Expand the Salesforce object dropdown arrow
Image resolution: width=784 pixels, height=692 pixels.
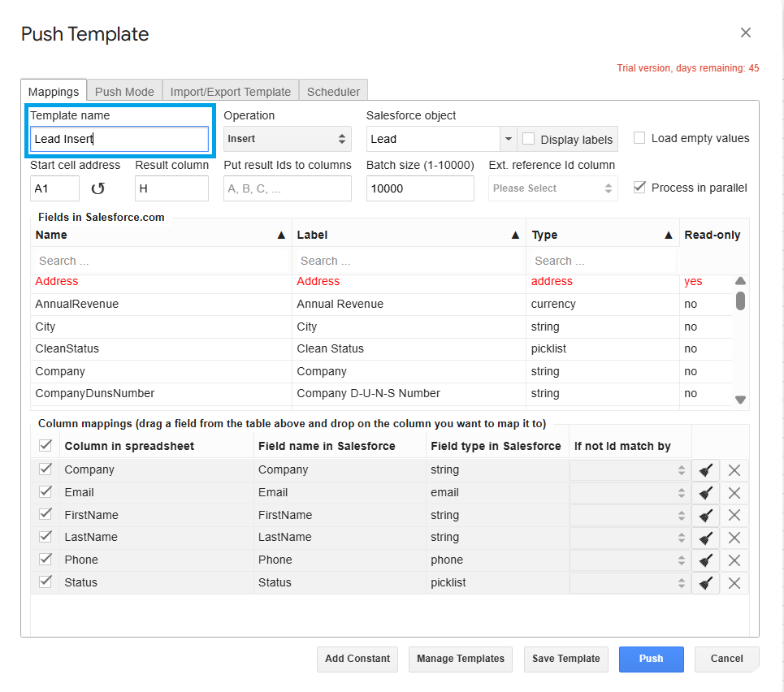[508, 139]
